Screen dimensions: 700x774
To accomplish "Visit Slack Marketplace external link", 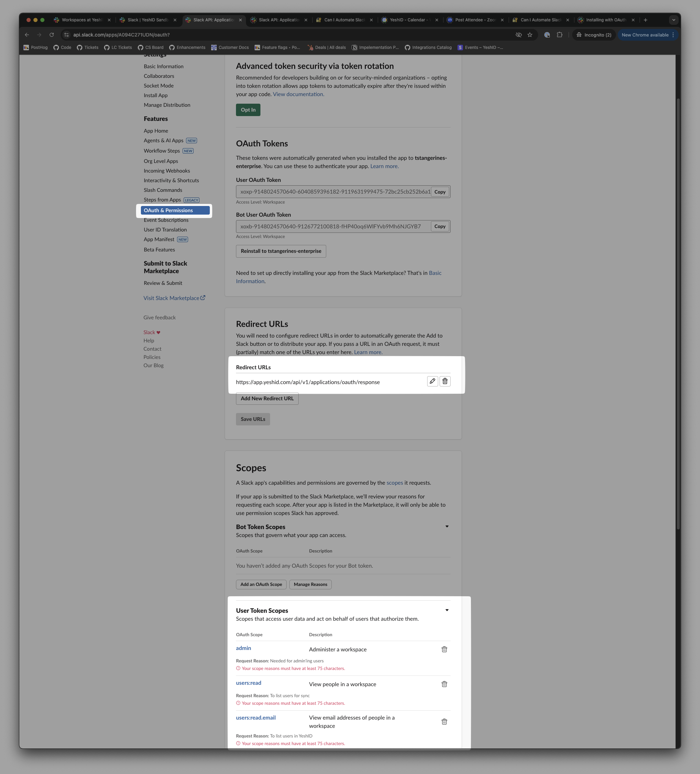I will pos(174,298).
